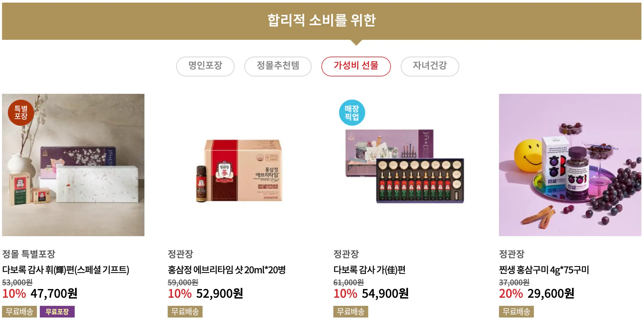This screenshot has height=323, width=644.
Task: Open 다보록 감사 휘편 gift set image
Action: point(73,165)
